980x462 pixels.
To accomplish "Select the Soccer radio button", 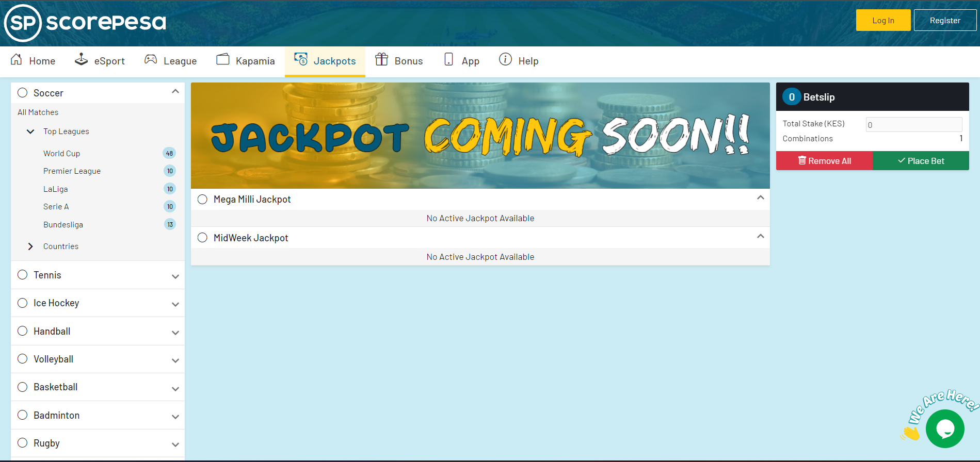I will click(23, 93).
